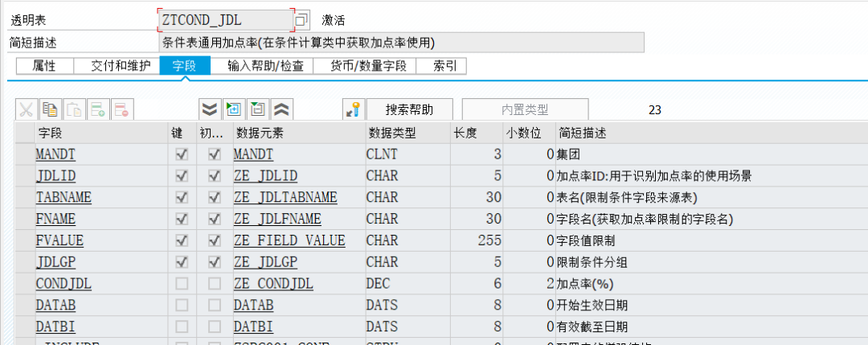Toggle the key checkbox for DATBI
The width and height of the screenshot is (868, 345).
tap(181, 327)
